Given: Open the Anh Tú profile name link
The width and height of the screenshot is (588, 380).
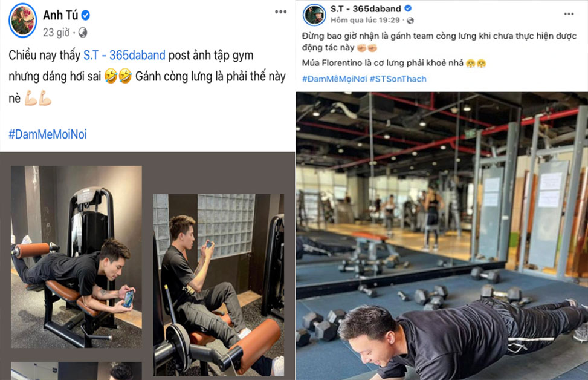Looking at the screenshot, I should [x=60, y=15].
